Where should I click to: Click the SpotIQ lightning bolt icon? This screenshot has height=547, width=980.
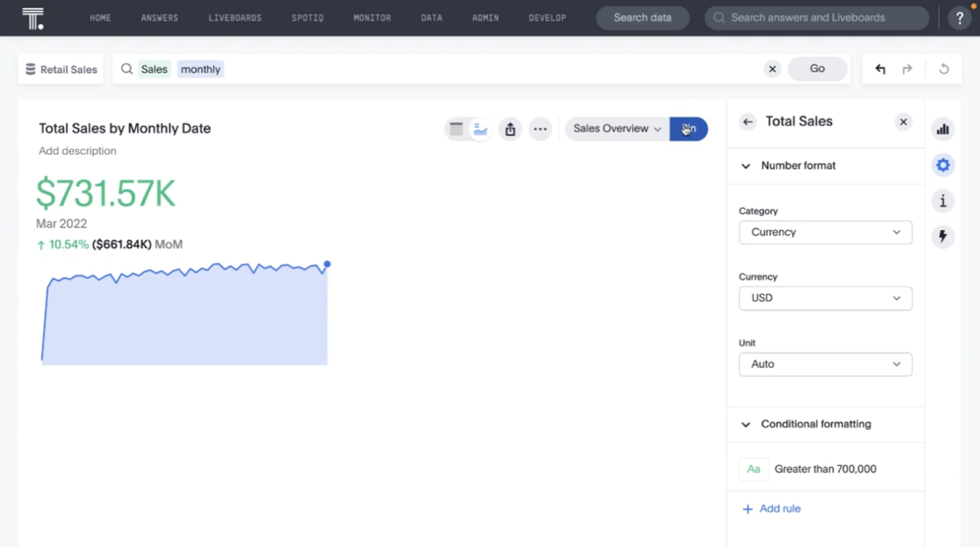coord(943,236)
